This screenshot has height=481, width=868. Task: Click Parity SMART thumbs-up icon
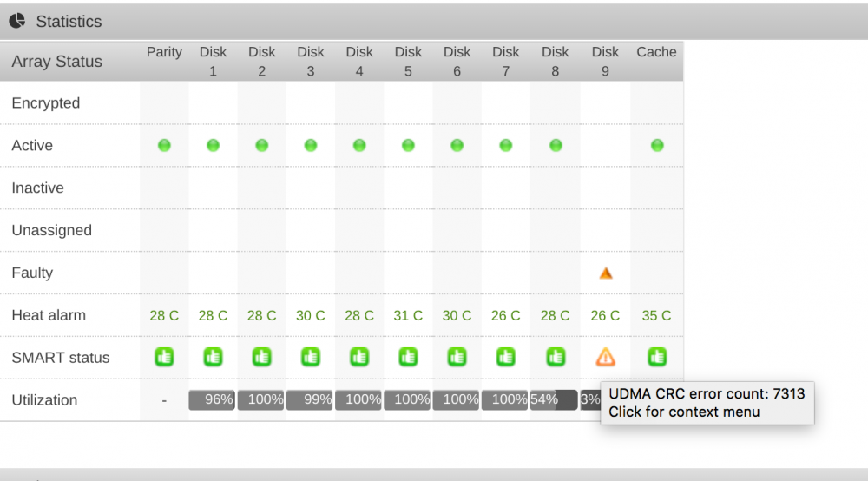point(164,357)
